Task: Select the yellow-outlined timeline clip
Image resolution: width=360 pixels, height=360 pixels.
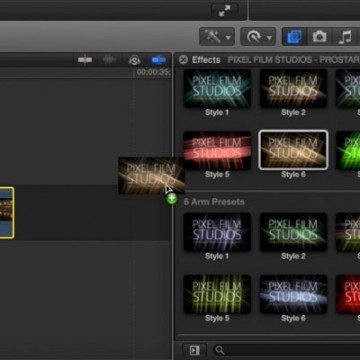Action: [7, 213]
